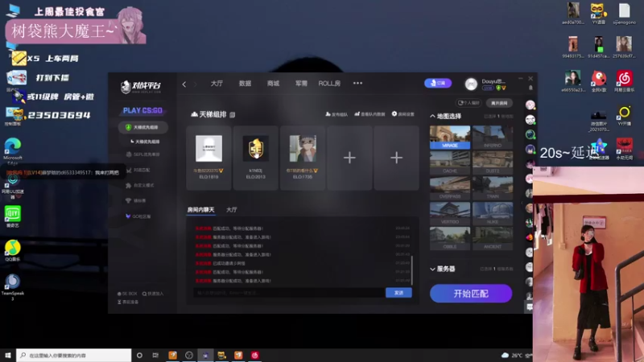Image resolution: width=644 pixels, height=362 pixels.
Task: Open room settings gear
Action: 403,114
